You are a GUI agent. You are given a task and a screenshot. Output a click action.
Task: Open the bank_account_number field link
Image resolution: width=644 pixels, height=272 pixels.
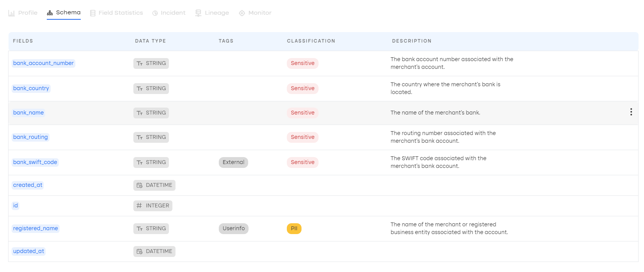(43, 63)
